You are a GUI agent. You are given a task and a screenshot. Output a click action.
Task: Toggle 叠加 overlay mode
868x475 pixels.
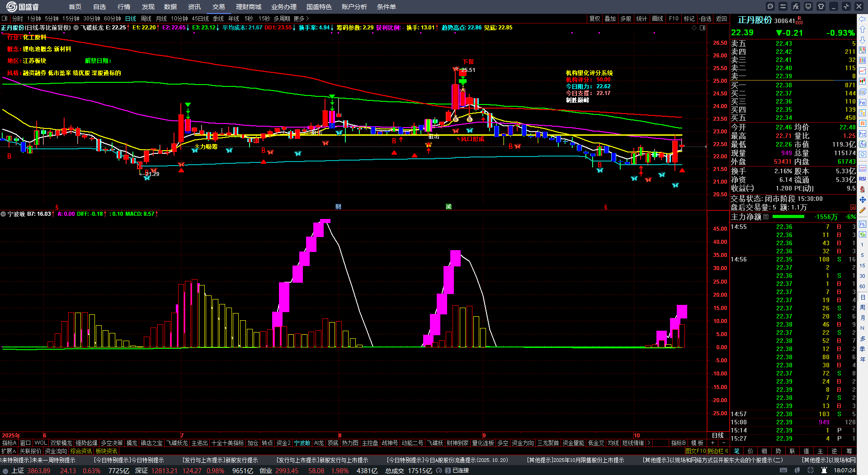pos(610,19)
